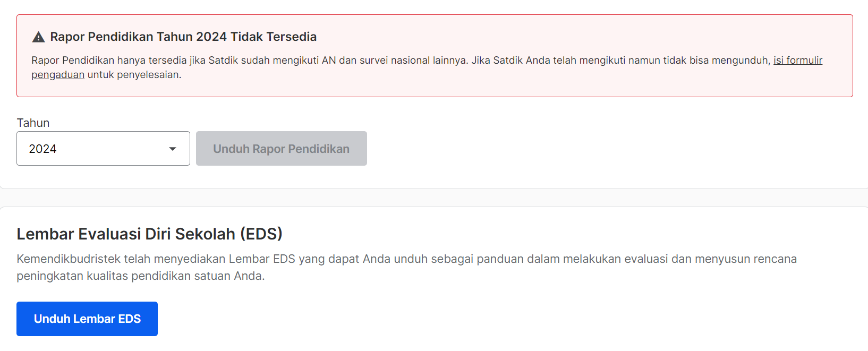
Task: Click the Unduh Rapor Pendidikan button
Action: coord(281,149)
